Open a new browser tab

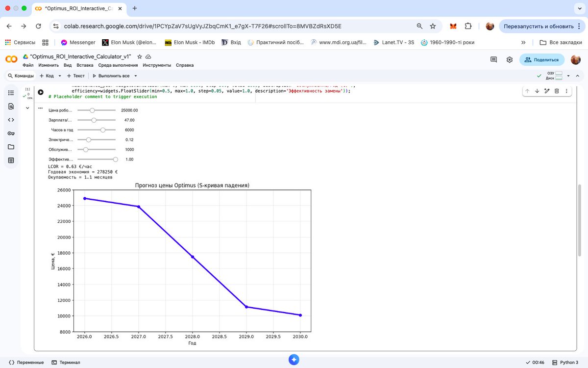coord(135,8)
